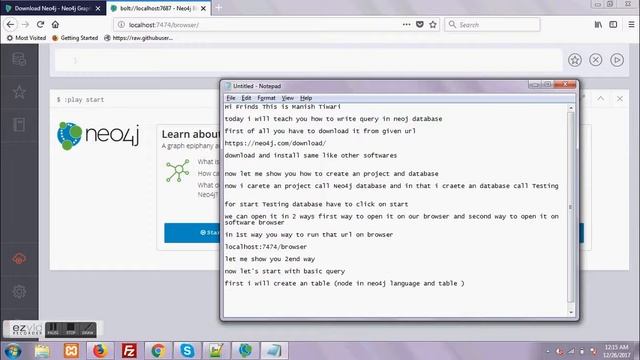Click Notepad scrollbar up arrow

(x=571, y=108)
